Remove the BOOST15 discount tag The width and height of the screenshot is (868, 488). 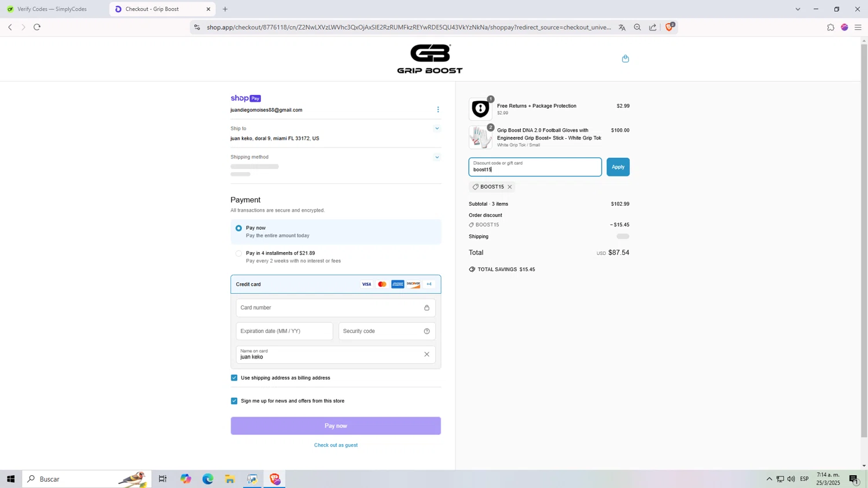(510, 187)
